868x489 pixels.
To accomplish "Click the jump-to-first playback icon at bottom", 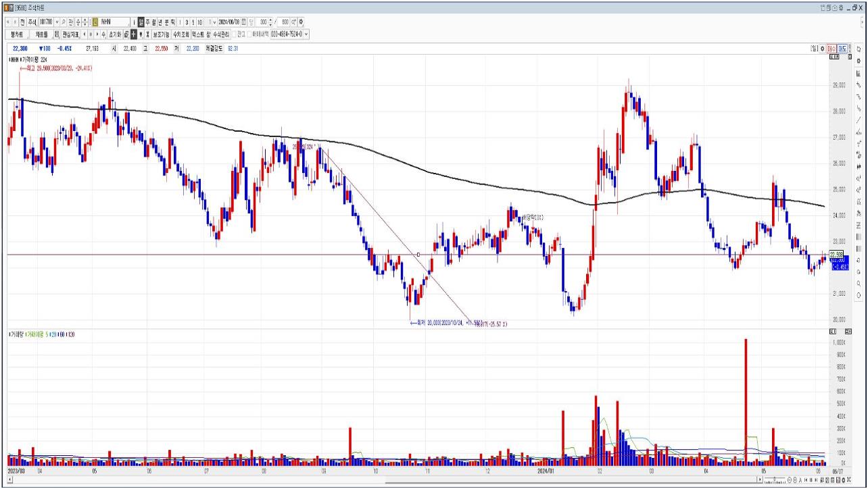I will [x=806, y=480].
